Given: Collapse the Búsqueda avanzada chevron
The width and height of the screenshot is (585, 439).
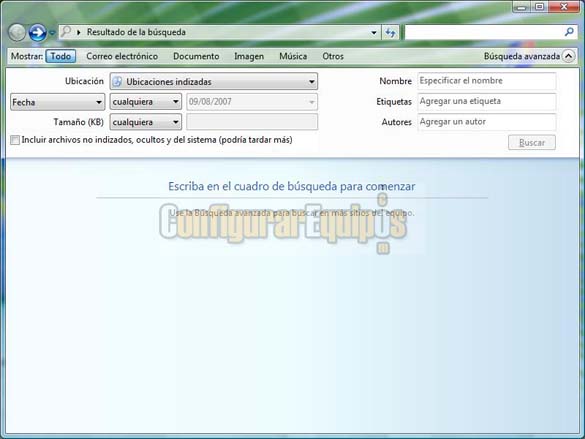Looking at the screenshot, I should click(x=569, y=56).
